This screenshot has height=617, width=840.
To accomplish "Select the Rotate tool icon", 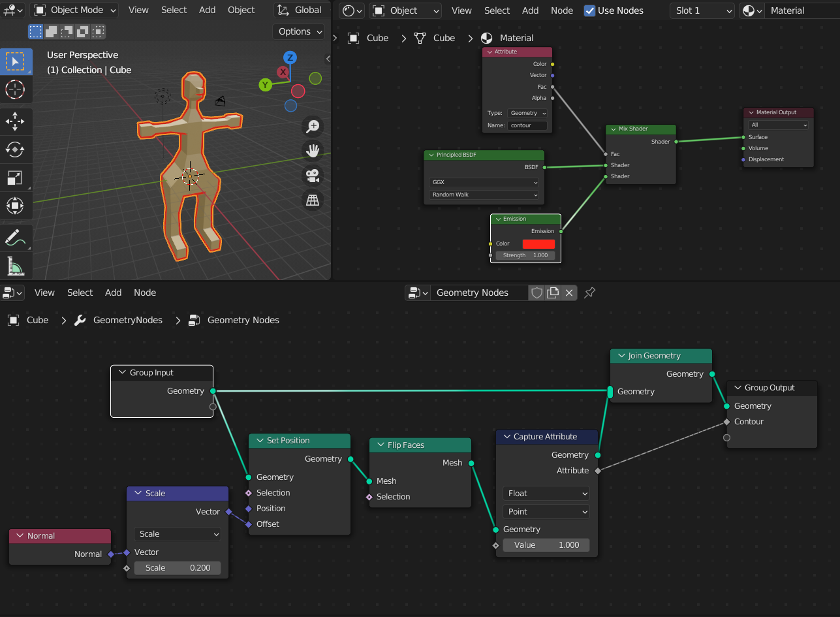I will click(x=15, y=149).
